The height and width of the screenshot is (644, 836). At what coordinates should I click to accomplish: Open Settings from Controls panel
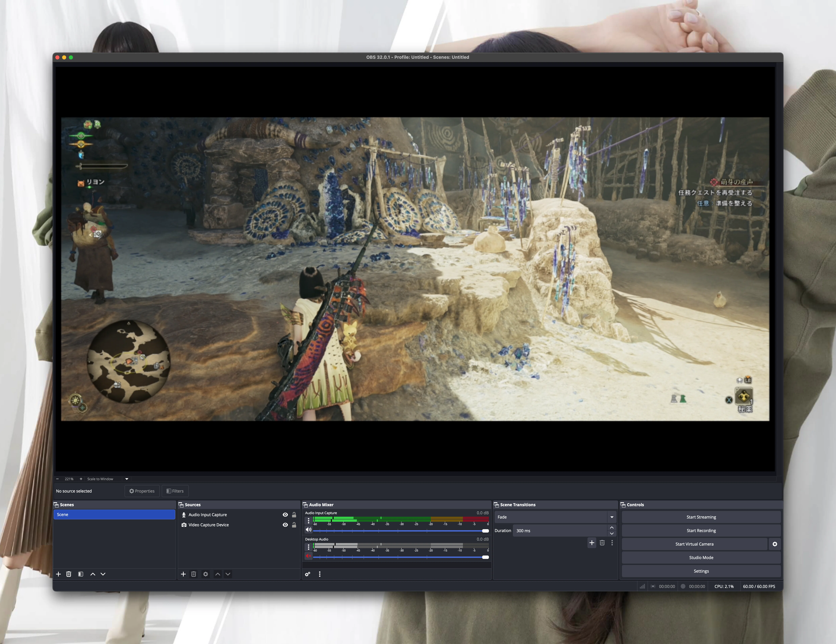[701, 571]
